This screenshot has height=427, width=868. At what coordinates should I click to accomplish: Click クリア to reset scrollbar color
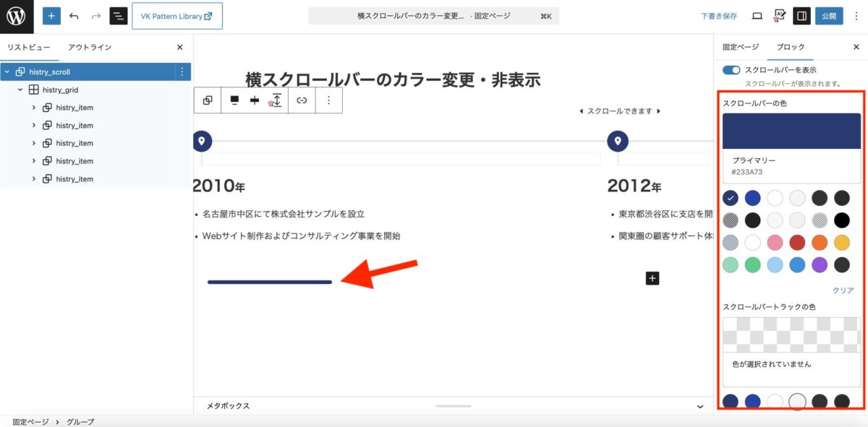pyautogui.click(x=843, y=290)
